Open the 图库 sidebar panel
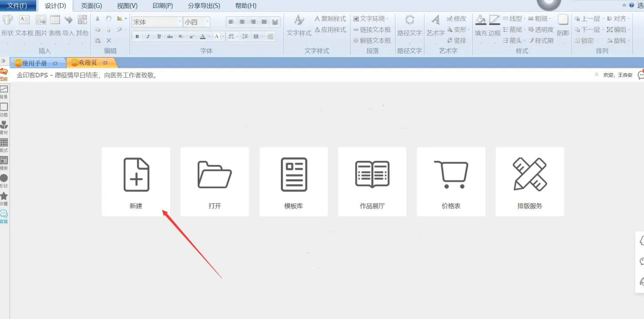 pos(4,75)
